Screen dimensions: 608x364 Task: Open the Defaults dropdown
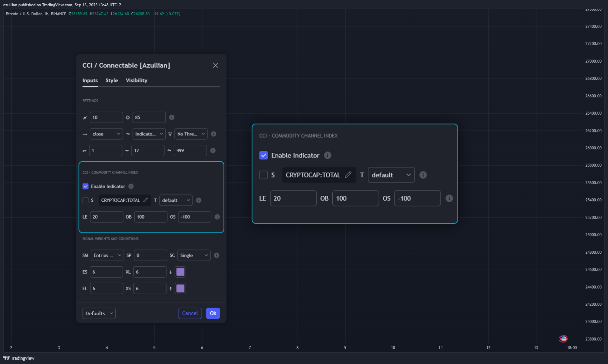(99, 313)
